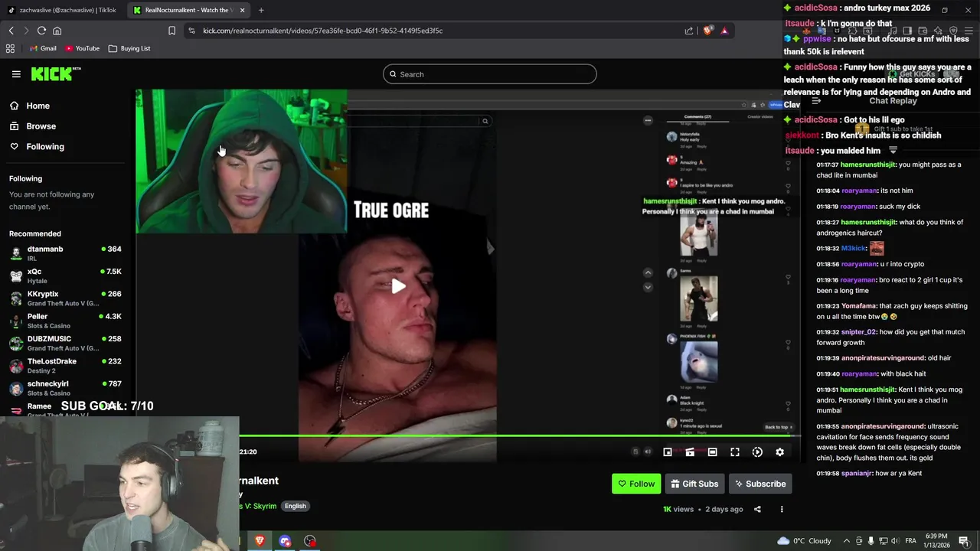Mute the video with speaker icon

click(x=648, y=452)
